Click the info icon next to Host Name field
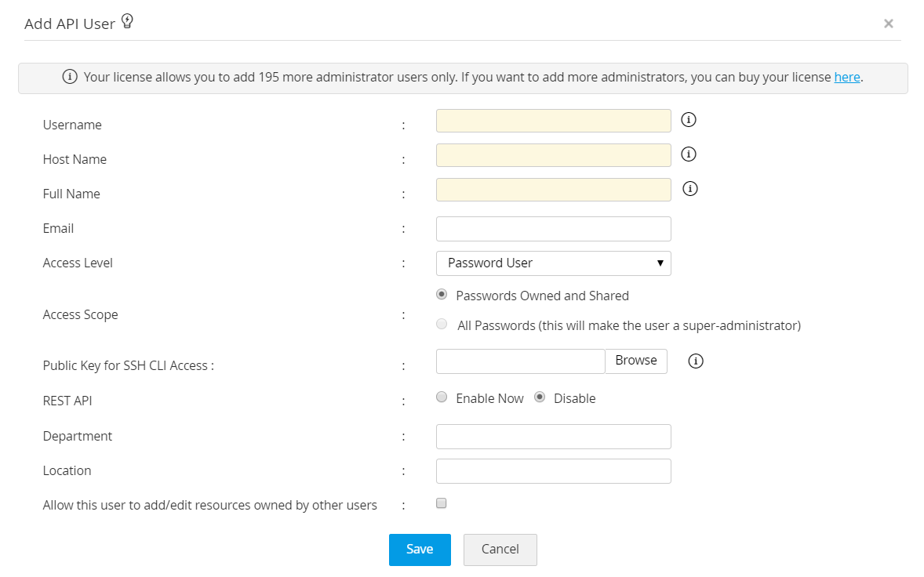 pyautogui.click(x=689, y=154)
